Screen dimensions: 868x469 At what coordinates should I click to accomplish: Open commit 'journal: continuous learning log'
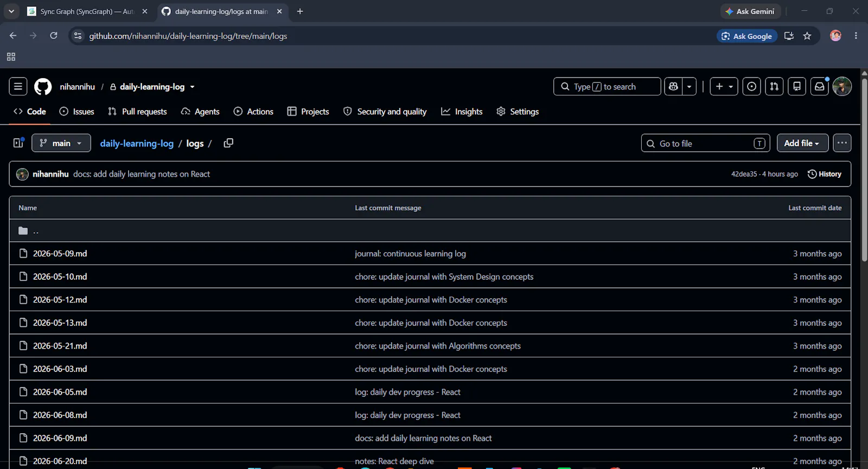[x=410, y=253]
